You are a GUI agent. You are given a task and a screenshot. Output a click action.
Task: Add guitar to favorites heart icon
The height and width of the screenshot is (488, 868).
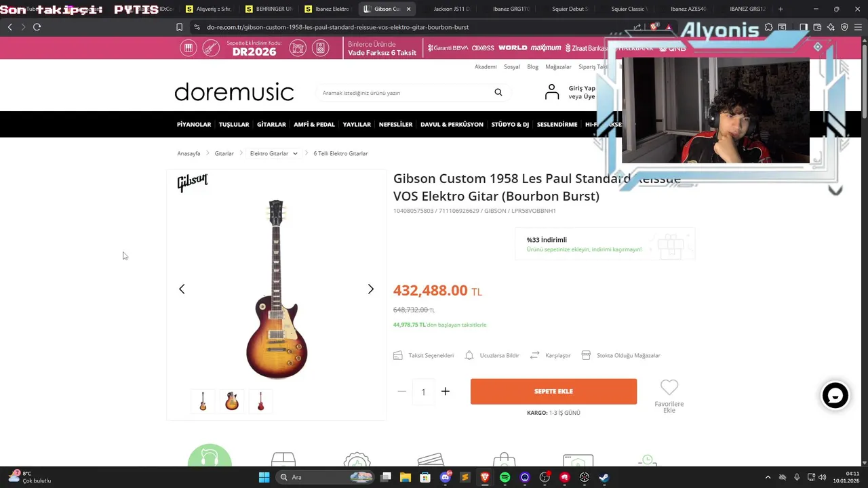[x=669, y=388]
